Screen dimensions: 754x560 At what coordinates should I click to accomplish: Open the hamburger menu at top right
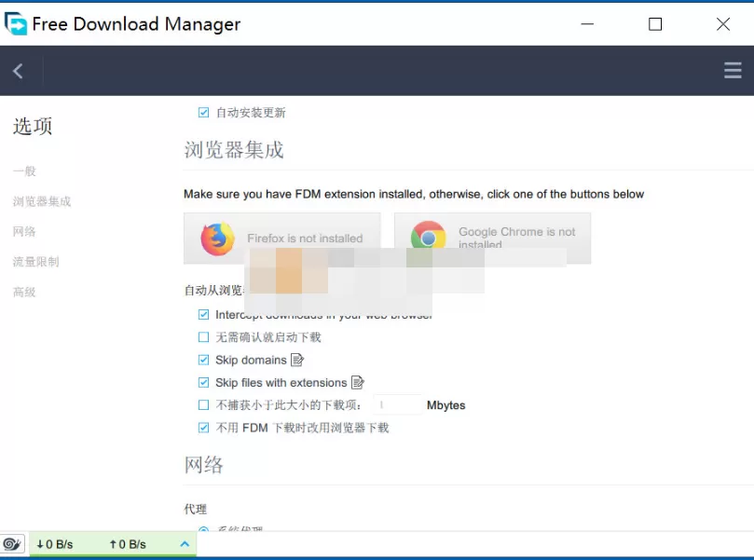pos(733,70)
